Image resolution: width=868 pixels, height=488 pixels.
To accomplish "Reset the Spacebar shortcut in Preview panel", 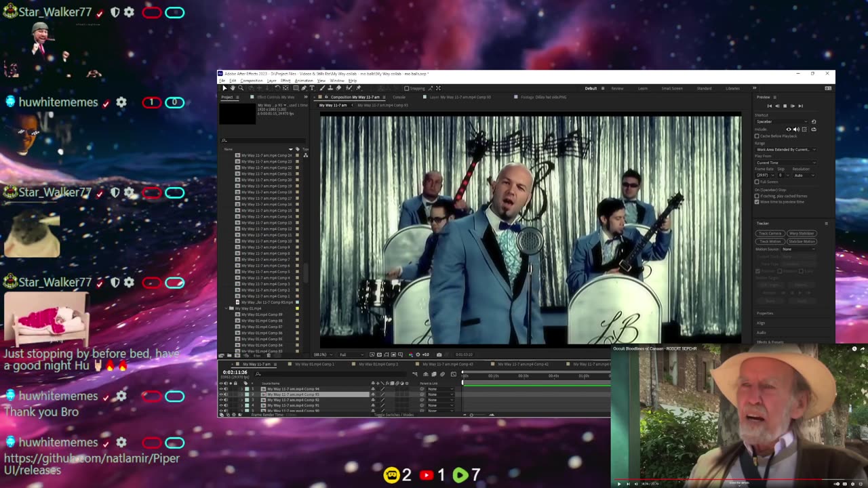I will coord(814,121).
